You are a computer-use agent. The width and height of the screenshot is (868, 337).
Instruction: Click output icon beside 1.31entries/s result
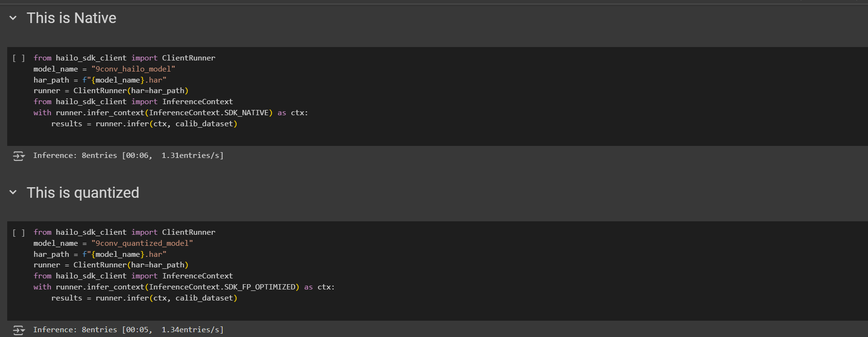(x=19, y=156)
